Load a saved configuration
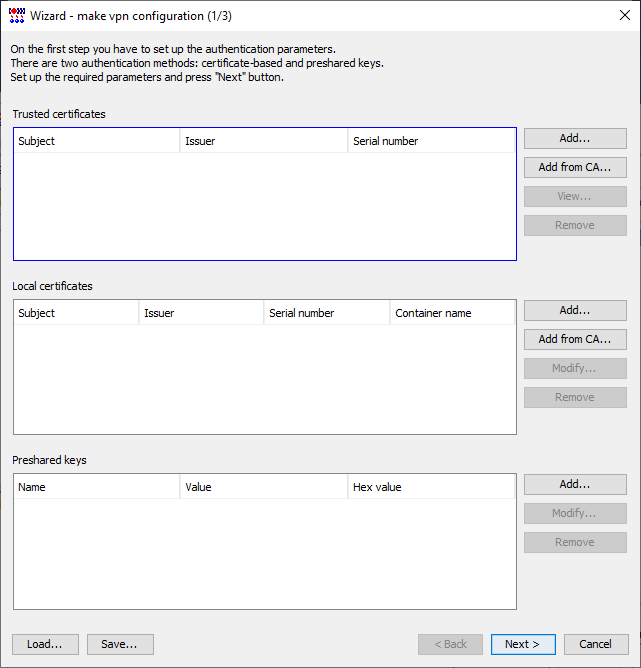Viewport: 641px width, 668px height. pos(45,644)
